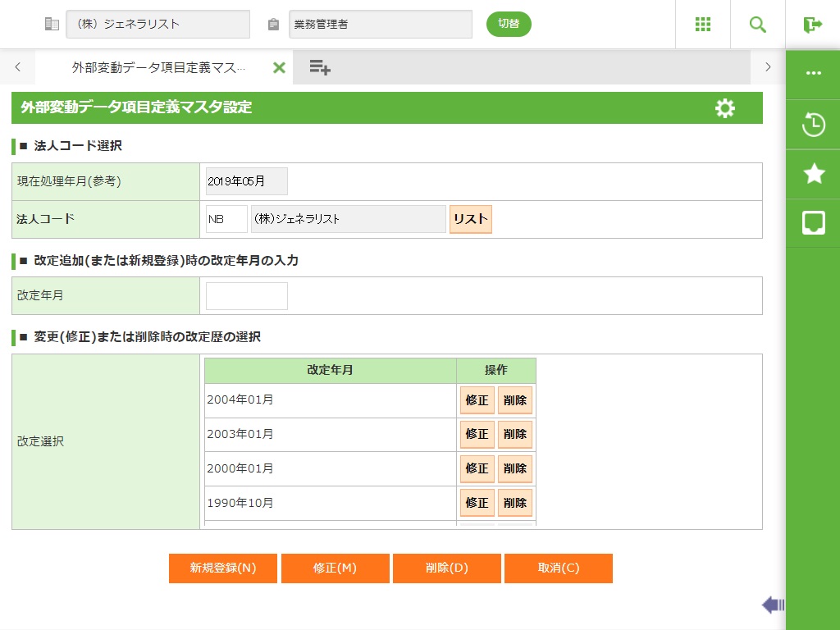Open the inbox tray icon in sidebar
This screenshot has height=630, width=840.
(813, 222)
